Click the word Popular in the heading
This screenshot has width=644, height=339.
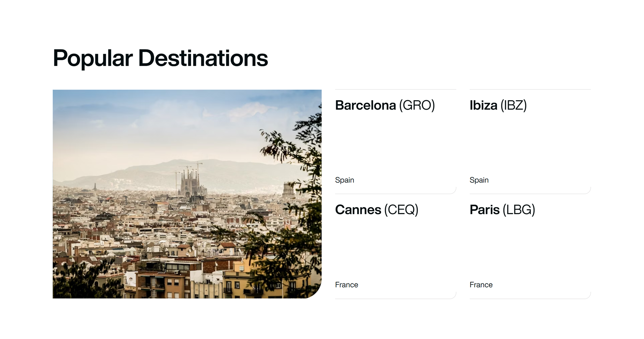pyautogui.click(x=92, y=58)
